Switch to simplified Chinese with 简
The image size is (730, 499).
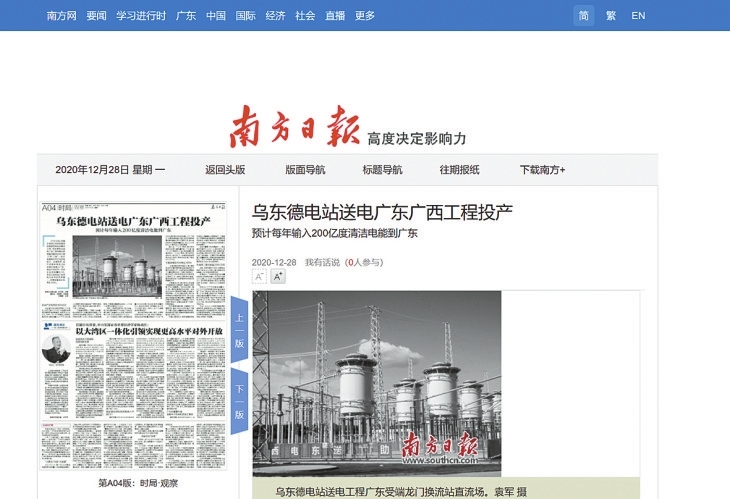click(x=584, y=16)
